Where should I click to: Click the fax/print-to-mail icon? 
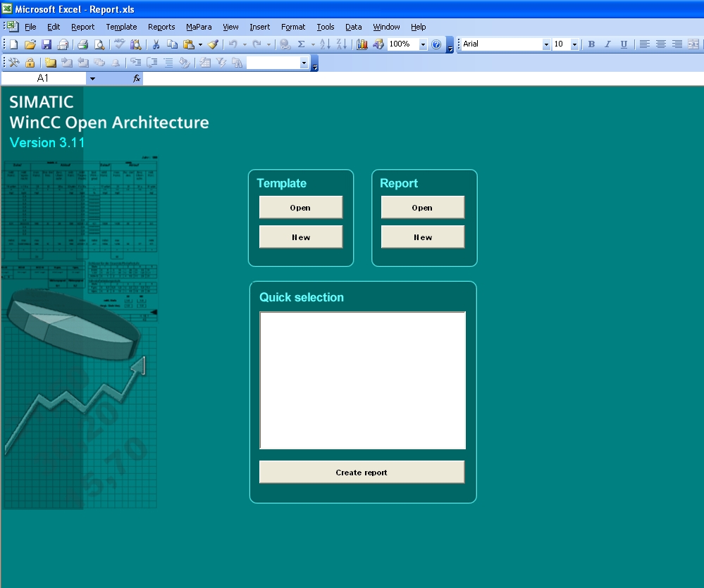click(x=63, y=44)
